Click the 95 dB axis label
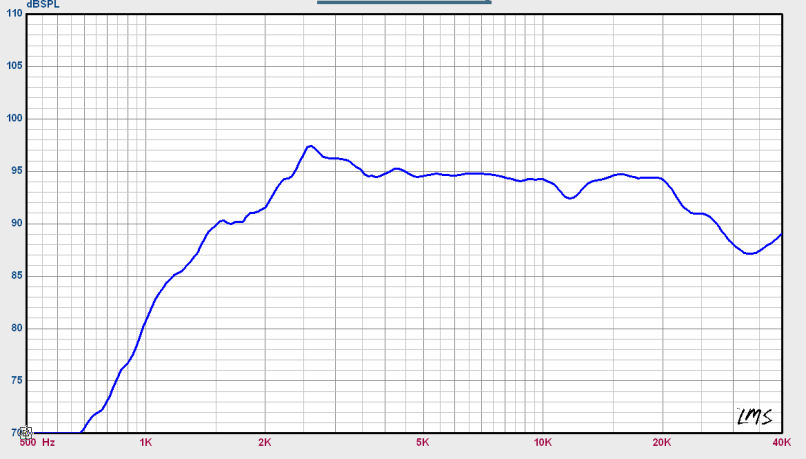This screenshot has height=459, width=806. coord(16,171)
